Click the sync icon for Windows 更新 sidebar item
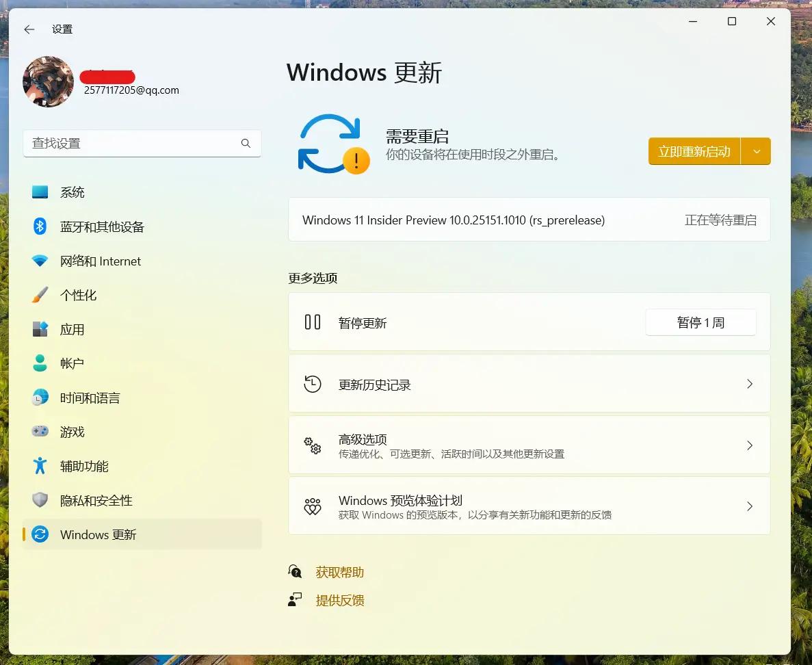The height and width of the screenshot is (665, 812). pyautogui.click(x=40, y=534)
